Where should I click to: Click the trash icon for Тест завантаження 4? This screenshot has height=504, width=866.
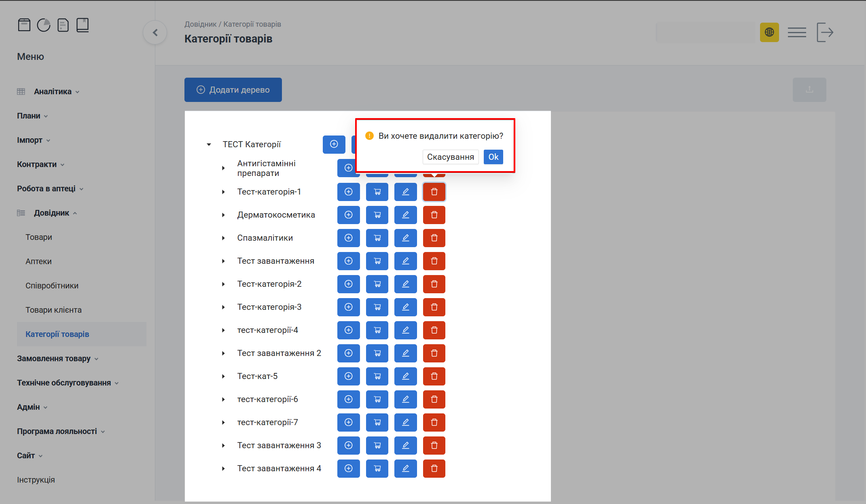click(x=434, y=468)
